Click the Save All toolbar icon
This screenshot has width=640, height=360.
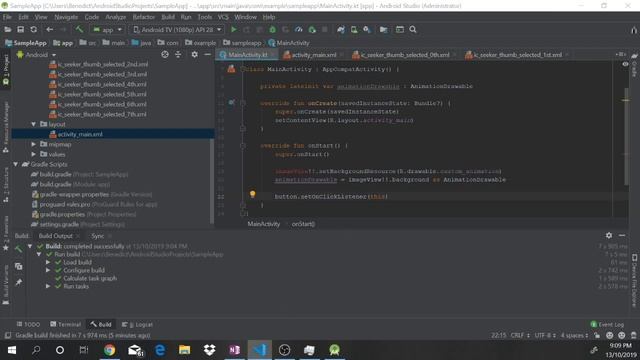(20, 29)
